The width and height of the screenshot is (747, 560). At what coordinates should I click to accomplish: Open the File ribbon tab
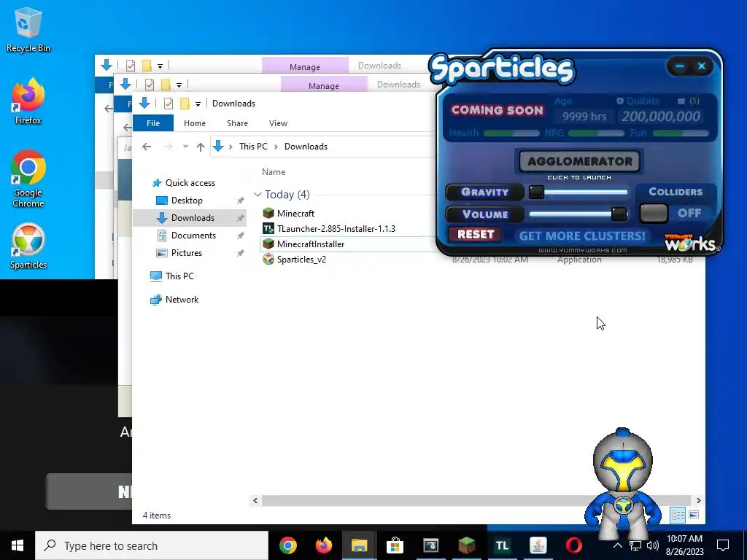point(153,123)
